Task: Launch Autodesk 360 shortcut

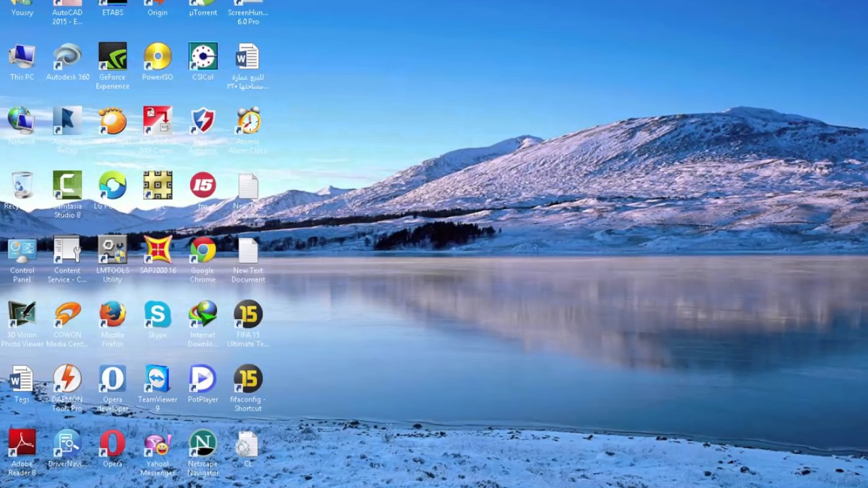Action: [67, 62]
